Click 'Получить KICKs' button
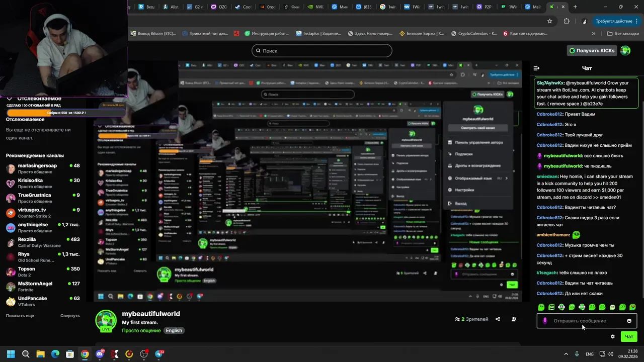644x362 pixels. tap(592, 50)
